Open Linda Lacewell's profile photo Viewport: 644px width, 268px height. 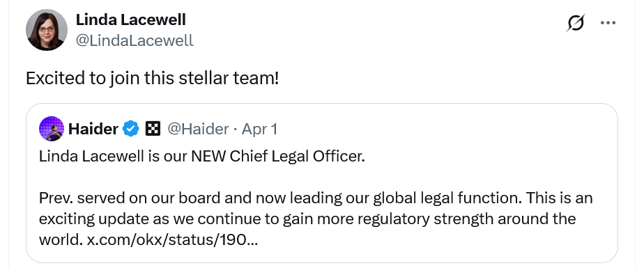(47, 30)
